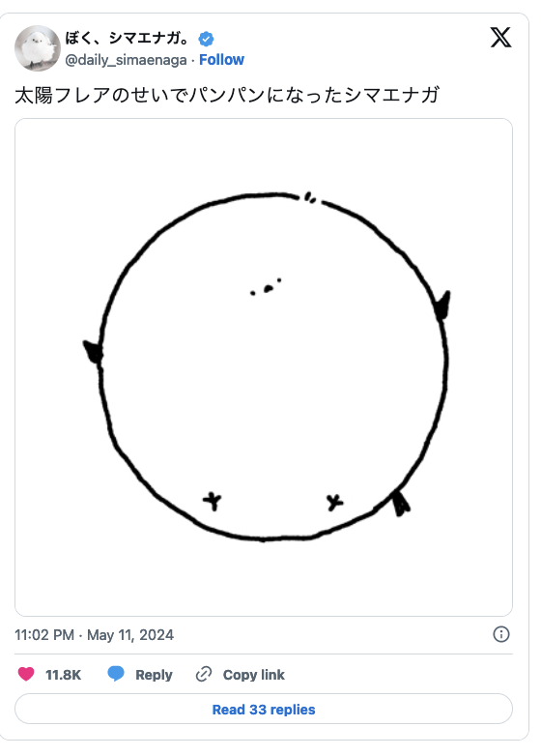Like the tweet with the heart icon

[26, 674]
